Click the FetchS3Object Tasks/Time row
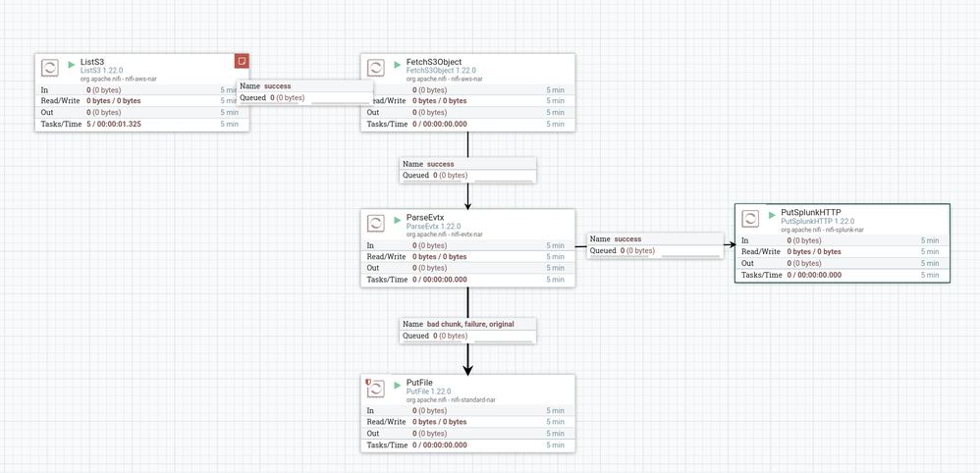Screen dimensions: 980x473 [467, 124]
